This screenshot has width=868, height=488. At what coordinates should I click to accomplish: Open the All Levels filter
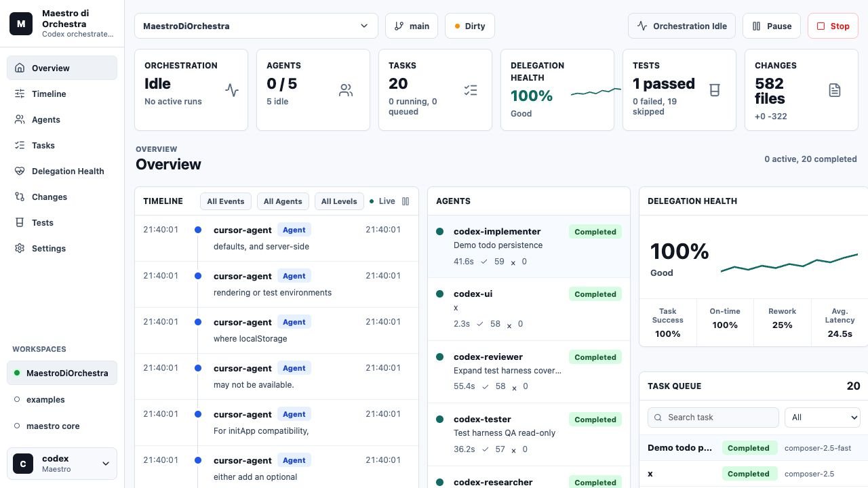click(x=339, y=201)
